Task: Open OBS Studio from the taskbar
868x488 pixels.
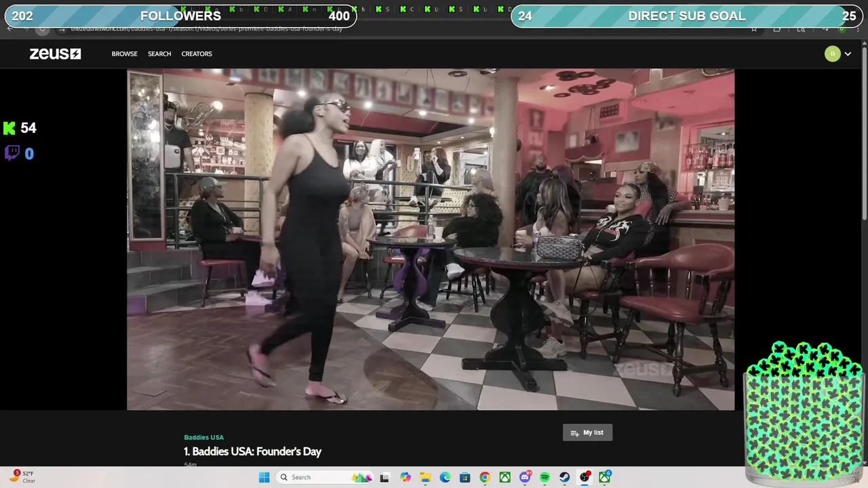Action: 585,477
